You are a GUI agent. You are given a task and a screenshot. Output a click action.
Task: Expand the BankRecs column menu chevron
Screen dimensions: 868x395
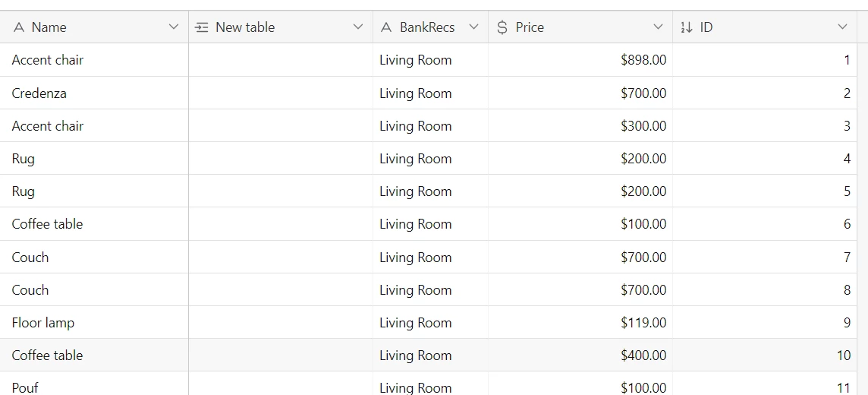(473, 27)
